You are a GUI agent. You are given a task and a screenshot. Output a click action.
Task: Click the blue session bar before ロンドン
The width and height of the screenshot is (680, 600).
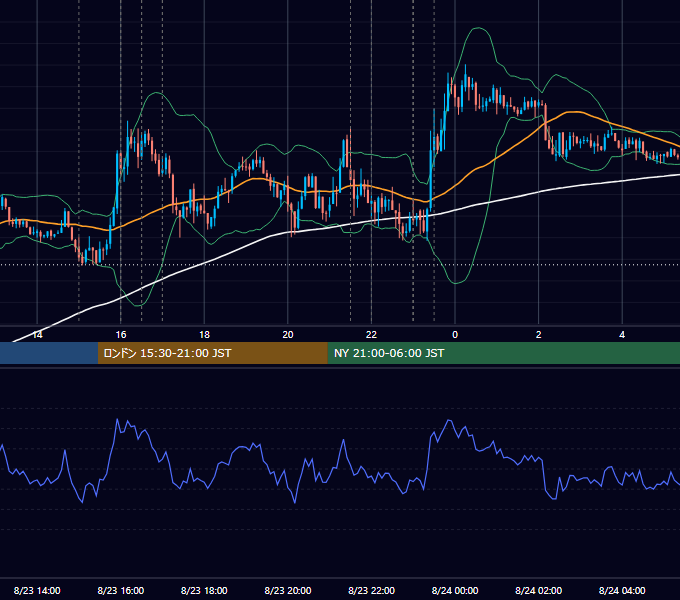tap(49, 353)
